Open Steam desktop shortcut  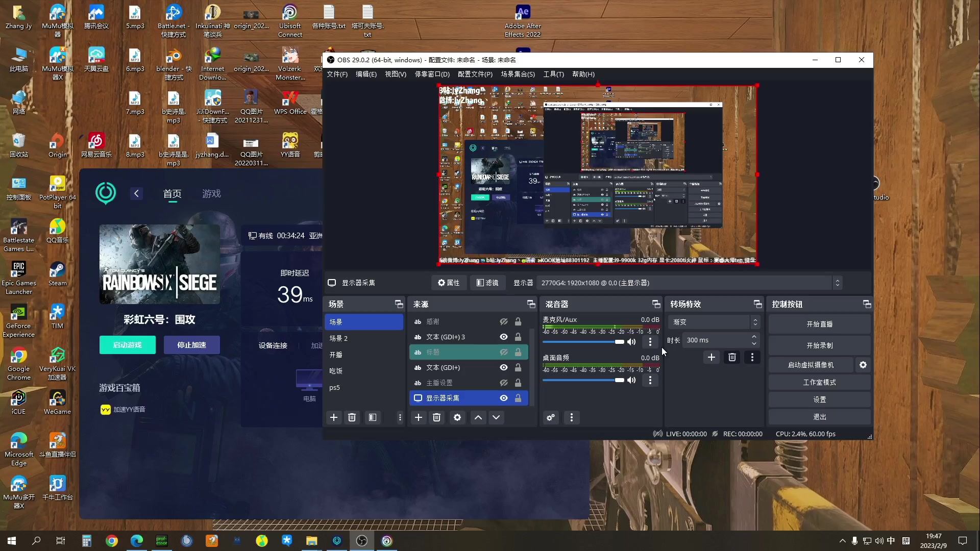(57, 274)
